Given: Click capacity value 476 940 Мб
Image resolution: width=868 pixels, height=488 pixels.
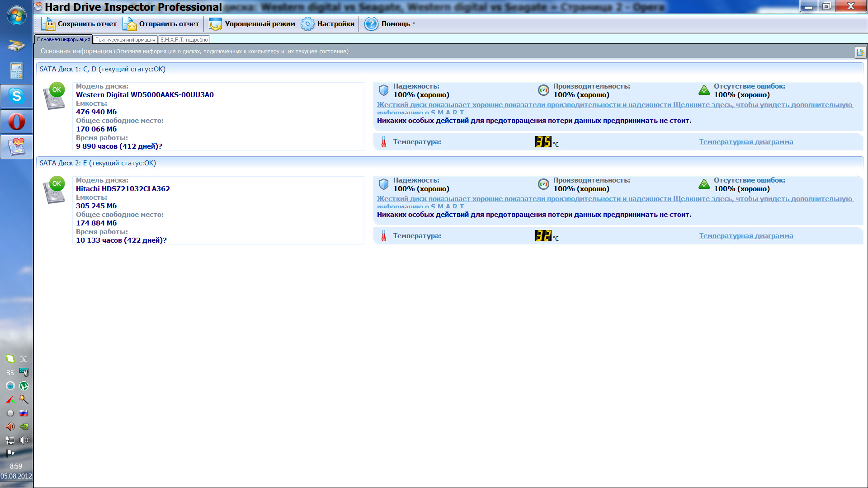Looking at the screenshot, I should (x=96, y=112).
